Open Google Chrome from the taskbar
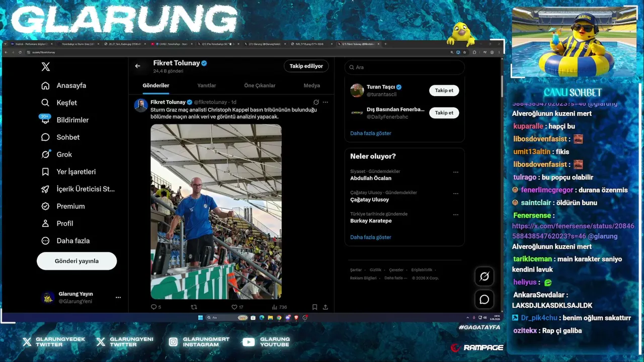 pos(279,318)
